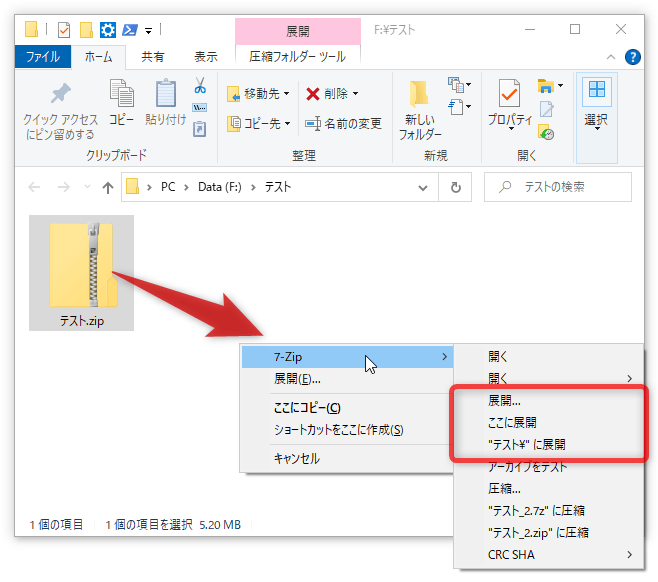Click Data (F:) in the address breadcrumb
This screenshot has width=658, height=582.
click(x=219, y=187)
